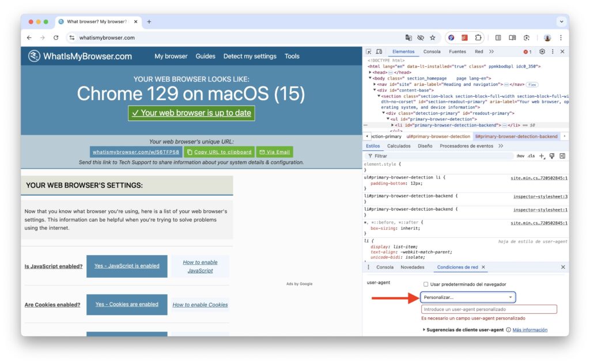Close the 'Condiciones de red' drawer tab
This screenshot has height=364, width=590.
tap(483, 267)
